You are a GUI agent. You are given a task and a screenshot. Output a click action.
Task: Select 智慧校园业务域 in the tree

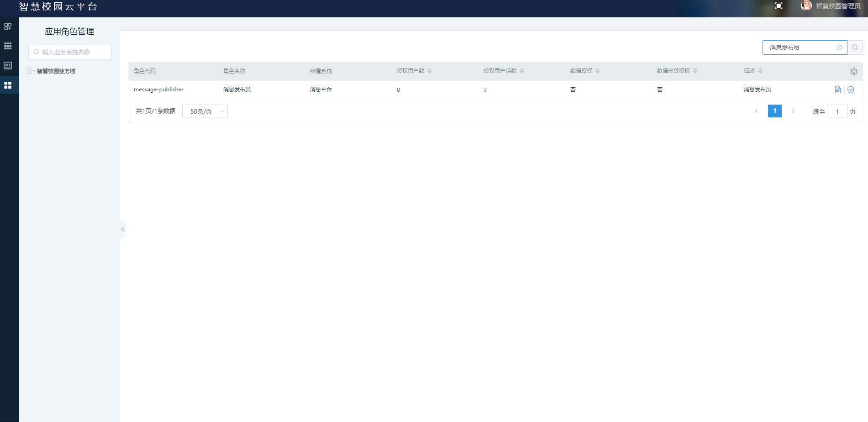(56, 71)
